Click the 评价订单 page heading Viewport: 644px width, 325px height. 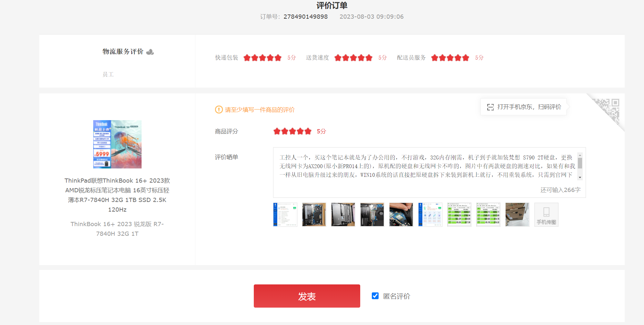332,5
